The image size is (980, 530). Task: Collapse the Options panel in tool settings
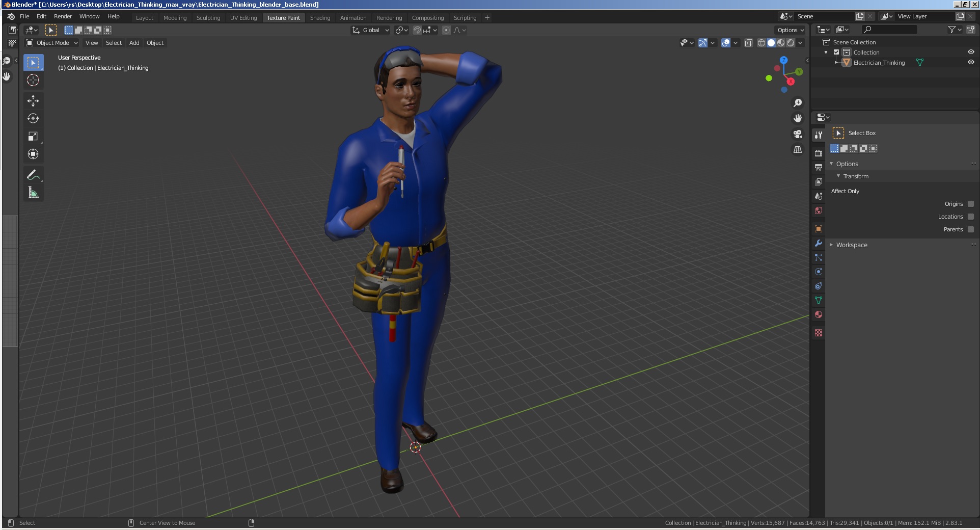[832, 164]
